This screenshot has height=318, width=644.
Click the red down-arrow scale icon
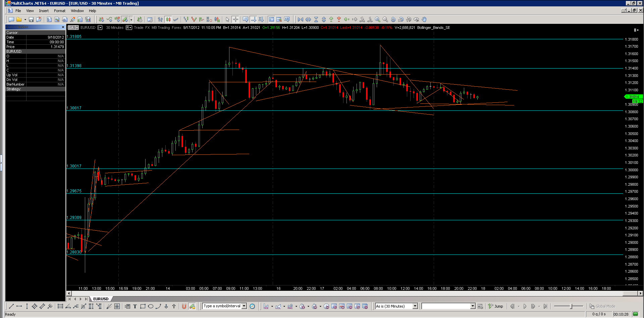tap(339, 19)
